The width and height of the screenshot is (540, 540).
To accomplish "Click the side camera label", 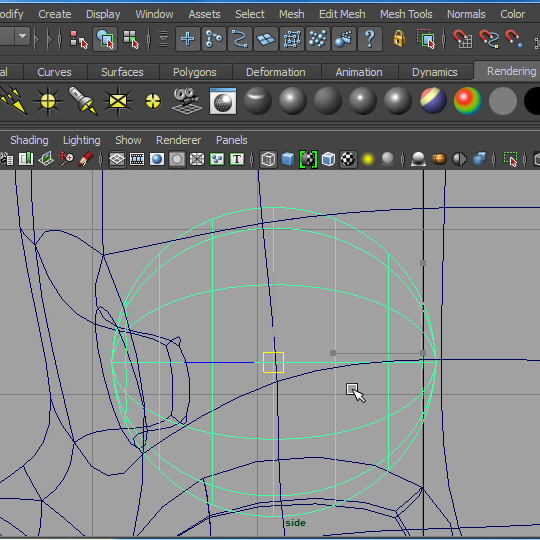I will pos(295,522).
